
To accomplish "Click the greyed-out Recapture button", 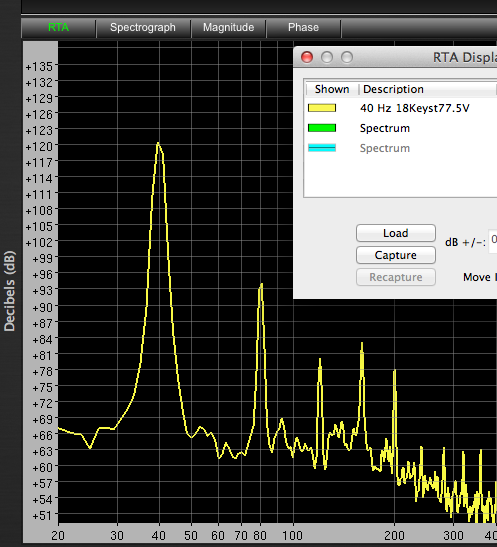I will pos(396,277).
